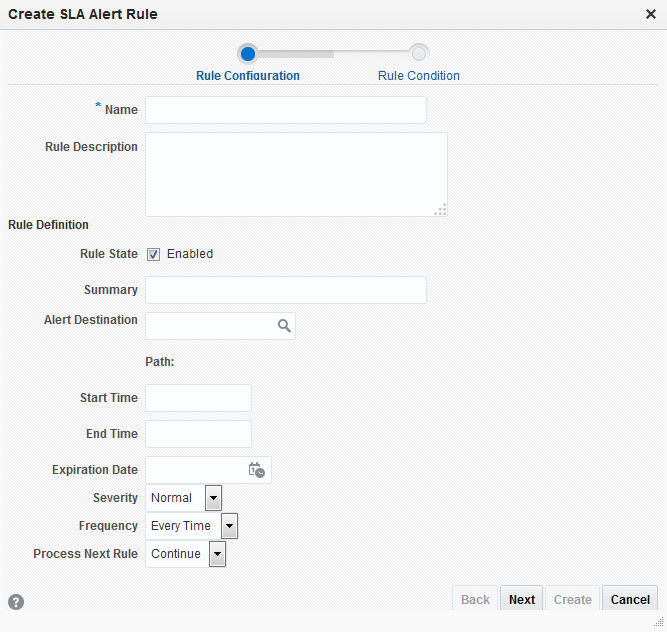Focus the Rule Description text area
Viewport: 667px width, 632px height.
(x=296, y=174)
